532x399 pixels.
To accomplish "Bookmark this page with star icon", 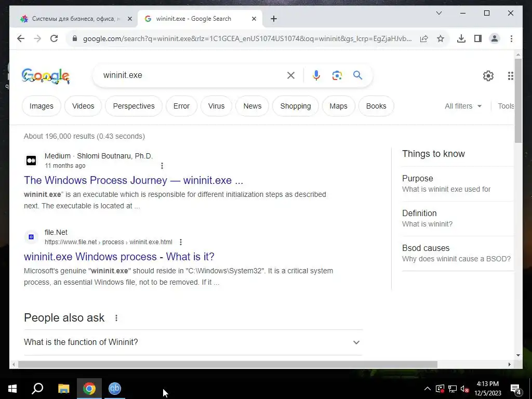I will pyautogui.click(x=441, y=38).
